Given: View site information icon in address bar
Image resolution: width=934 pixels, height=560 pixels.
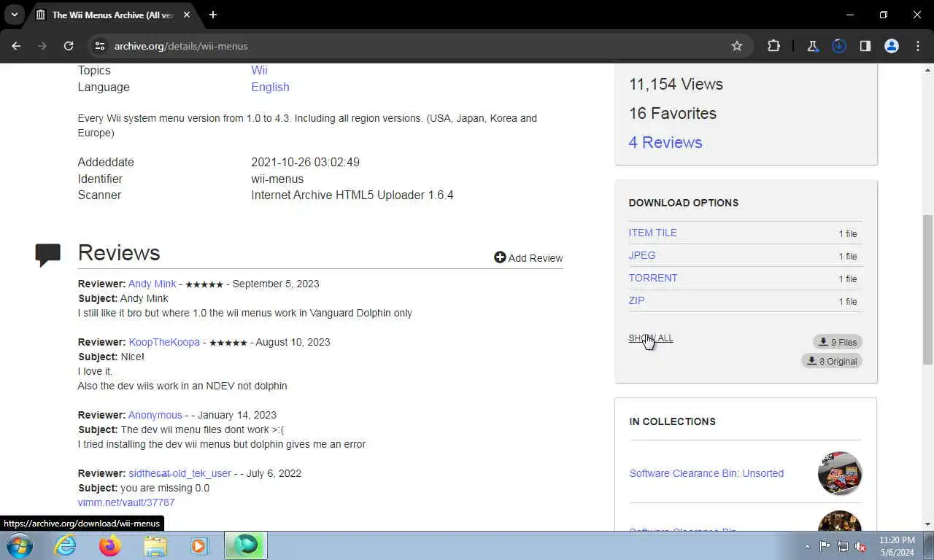Looking at the screenshot, I should 101,46.
